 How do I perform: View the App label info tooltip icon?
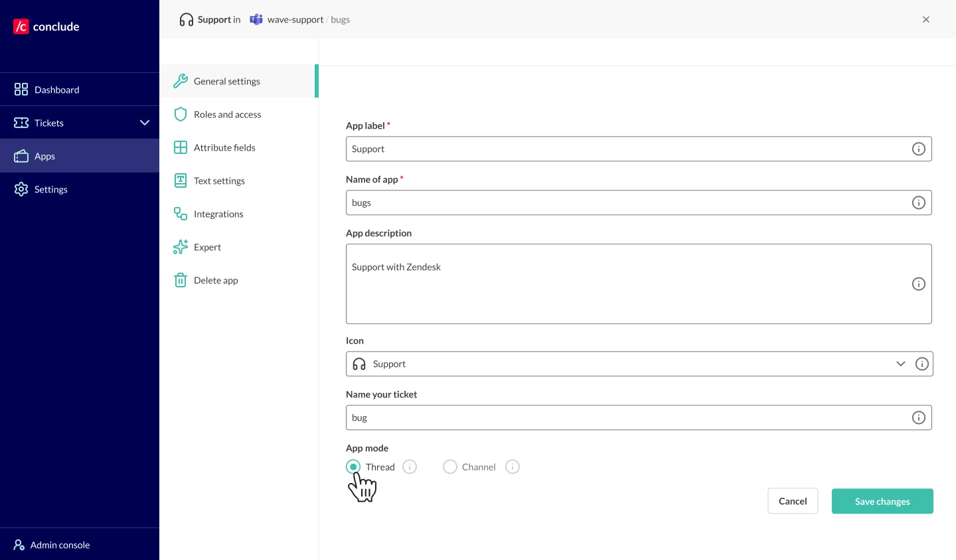point(919,149)
